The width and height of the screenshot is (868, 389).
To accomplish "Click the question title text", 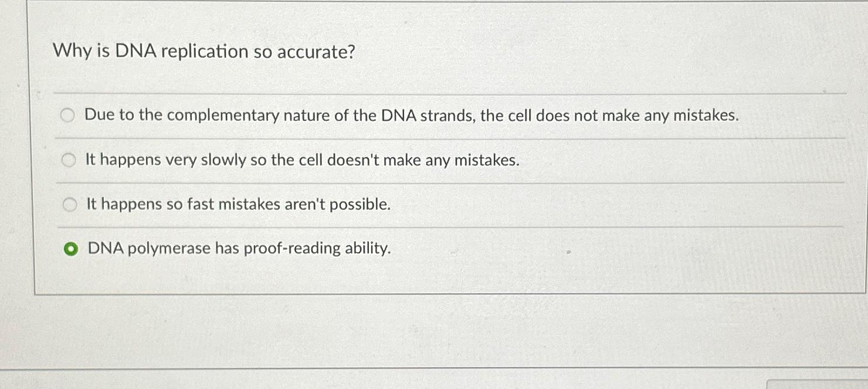I will (x=202, y=52).
